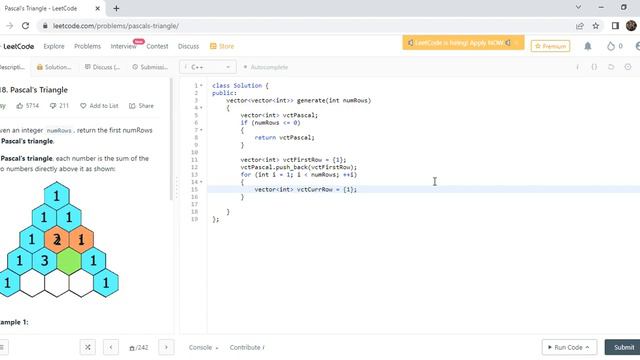Open Problems in the navigation bar
Image resolution: width=640 pixels, height=360 pixels.
(x=87, y=46)
